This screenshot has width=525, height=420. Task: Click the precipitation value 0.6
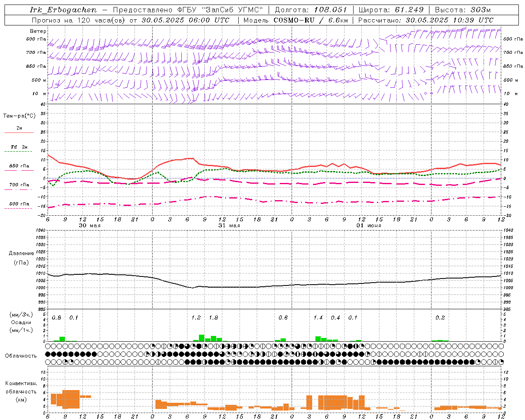coord(283,318)
